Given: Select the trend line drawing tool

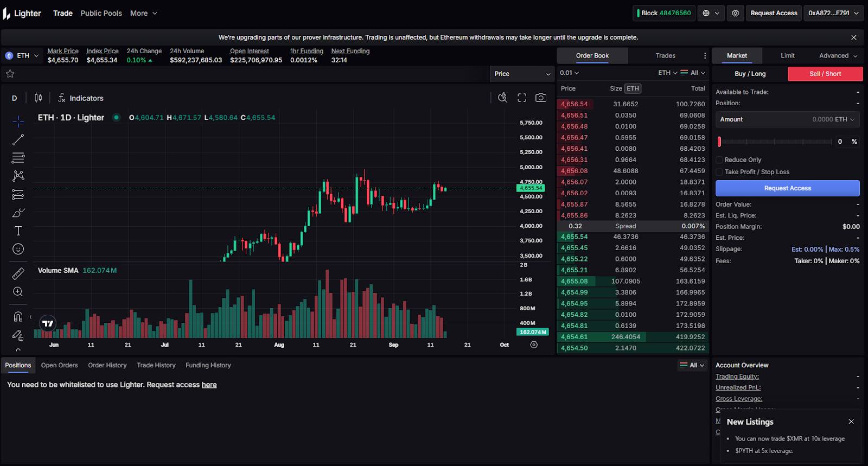Looking at the screenshot, I should pyautogui.click(x=18, y=139).
